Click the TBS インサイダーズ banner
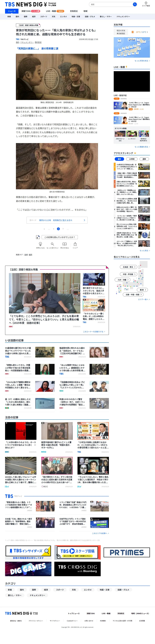The image size is (155, 644). [x=28, y=552]
